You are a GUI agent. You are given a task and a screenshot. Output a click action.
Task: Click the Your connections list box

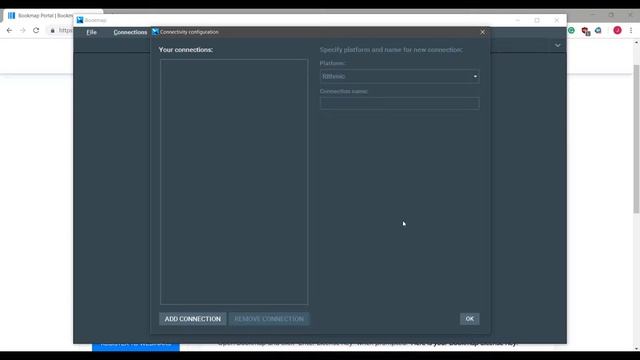tap(234, 182)
